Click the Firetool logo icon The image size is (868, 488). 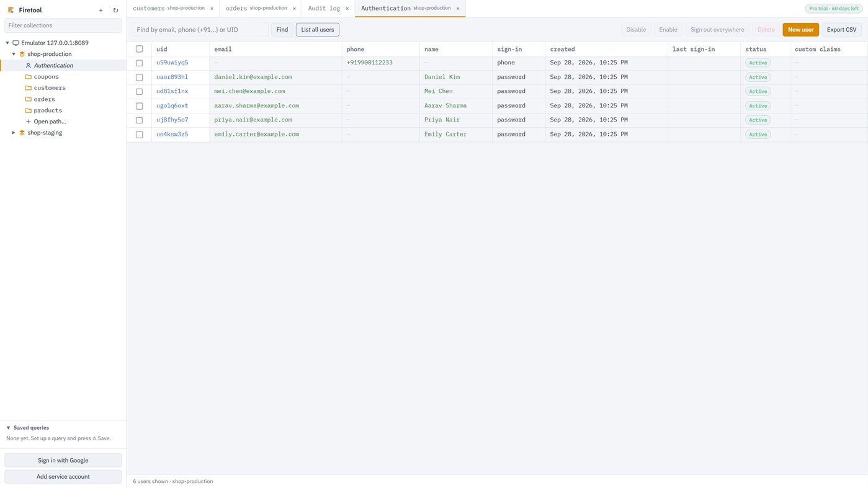pos(11,11)
